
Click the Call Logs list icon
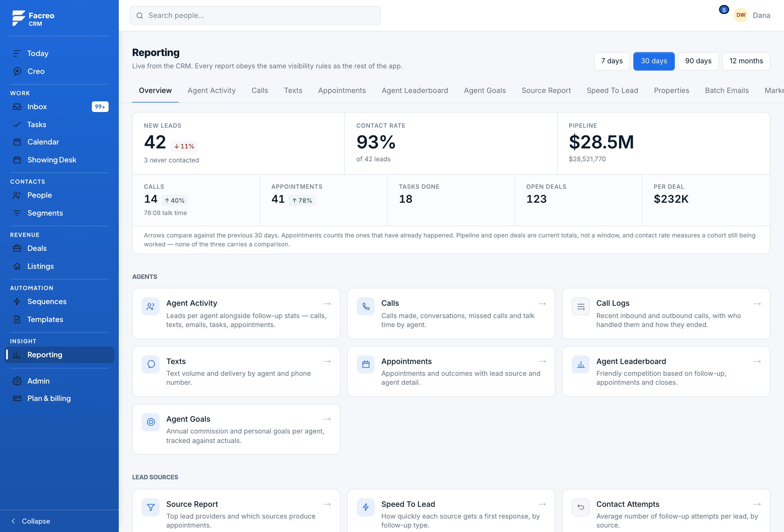pyautogui.click(x=580, y=306)
